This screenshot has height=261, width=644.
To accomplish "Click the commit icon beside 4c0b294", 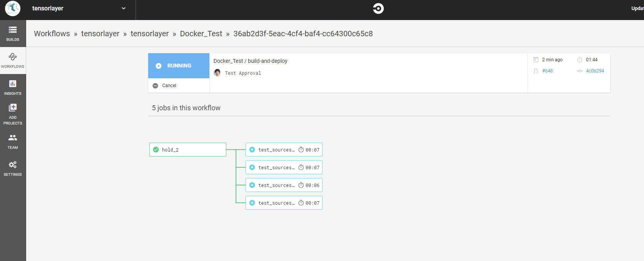I will (580, 71).
